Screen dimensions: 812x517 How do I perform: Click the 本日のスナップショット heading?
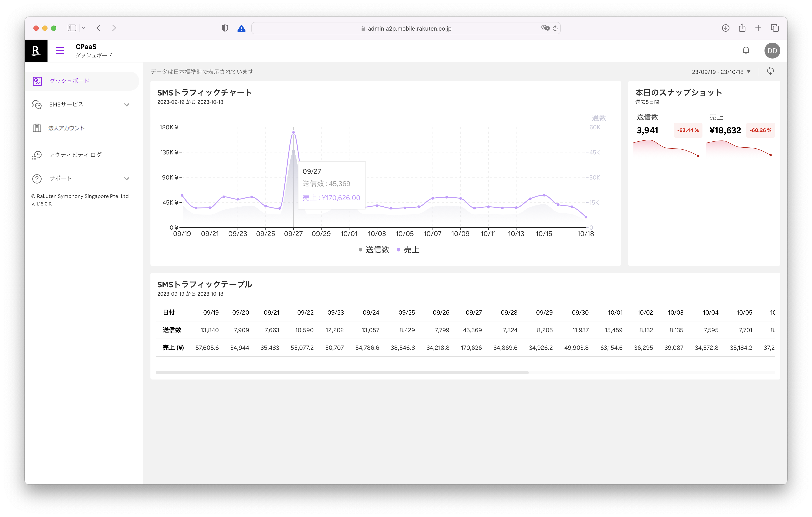tap(678, 92)
